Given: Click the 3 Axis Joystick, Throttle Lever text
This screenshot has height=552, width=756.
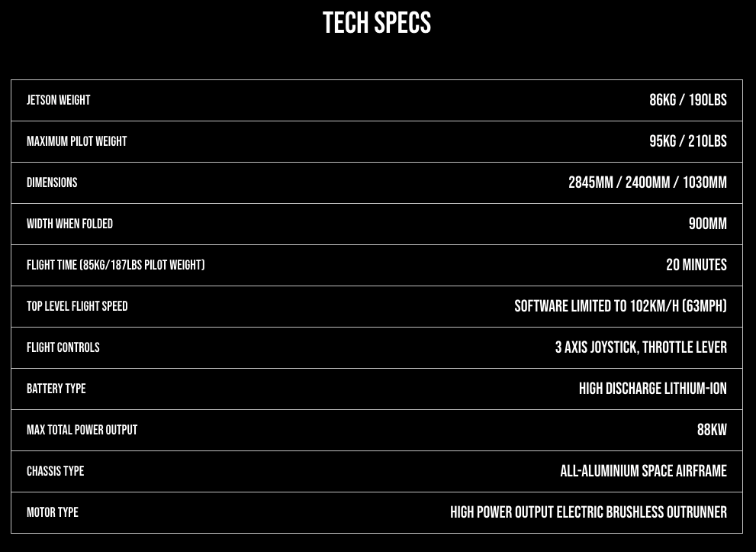Looking at the screenshot, I should point(641,347).
